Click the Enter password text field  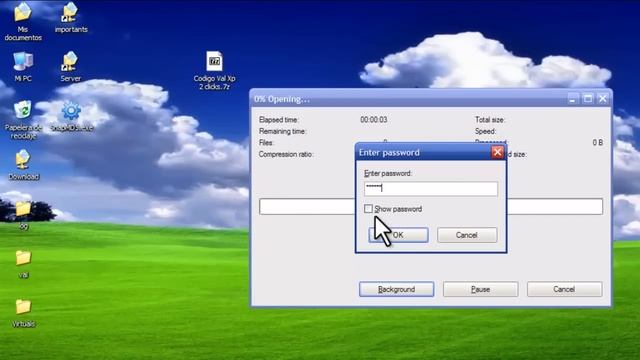coord(431,189)
